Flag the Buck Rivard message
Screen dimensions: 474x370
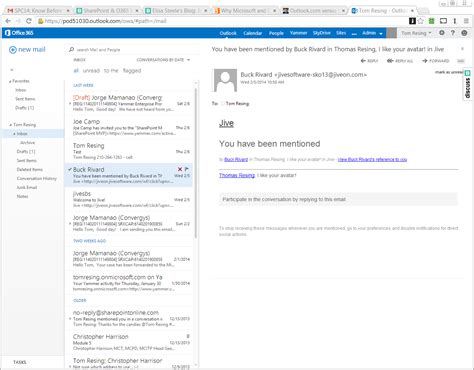pos(187,169)
